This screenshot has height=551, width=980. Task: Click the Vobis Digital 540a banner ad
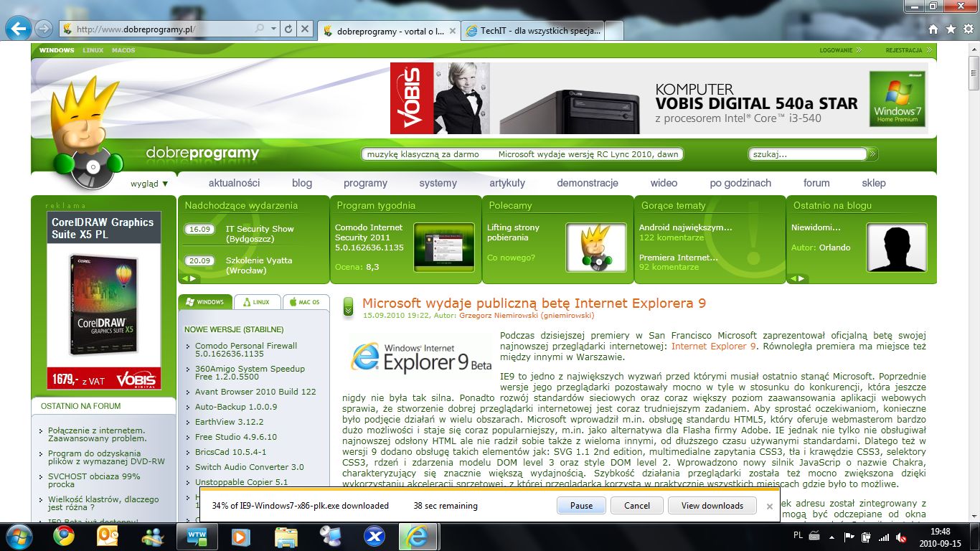659,98
